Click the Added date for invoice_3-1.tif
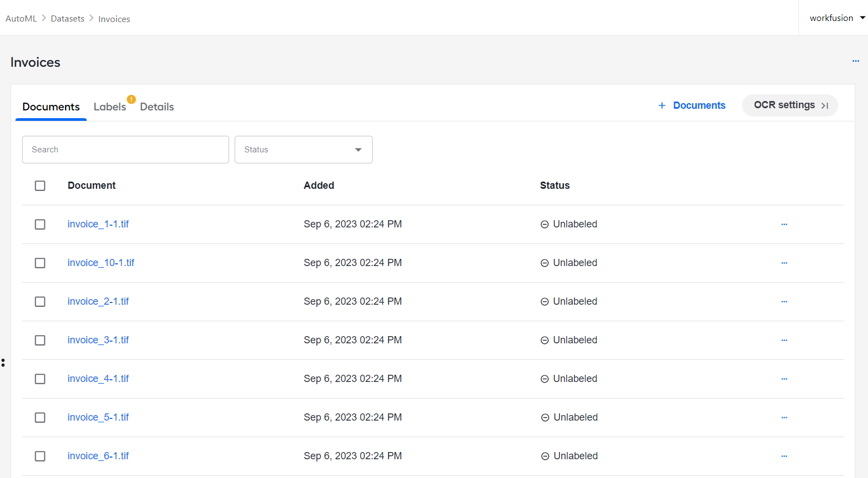 coord(353,340)
